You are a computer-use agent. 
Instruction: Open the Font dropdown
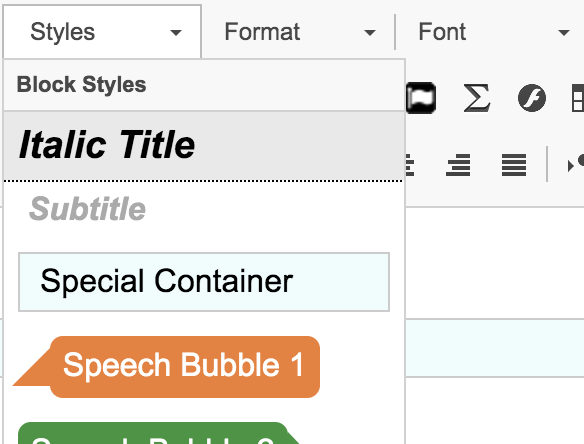(x=493, y=32)
